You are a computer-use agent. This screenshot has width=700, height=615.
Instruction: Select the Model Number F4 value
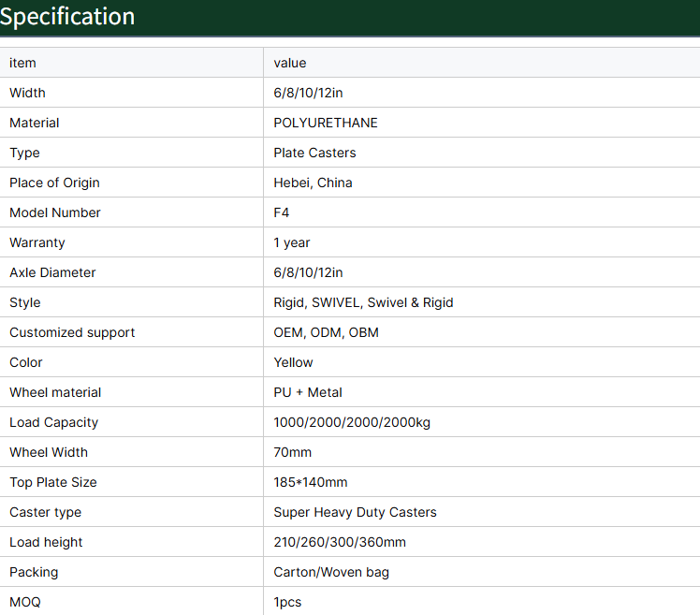tap(282, 212)
